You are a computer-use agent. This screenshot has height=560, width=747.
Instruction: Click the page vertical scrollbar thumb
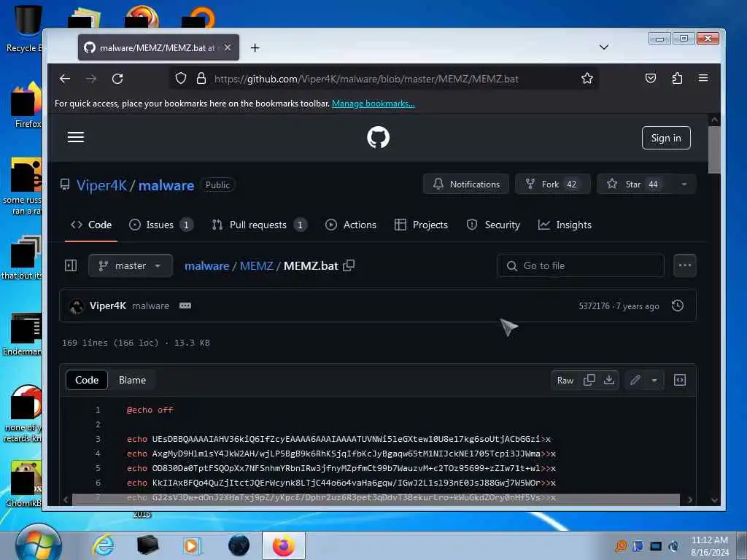(x=714, y=150)
